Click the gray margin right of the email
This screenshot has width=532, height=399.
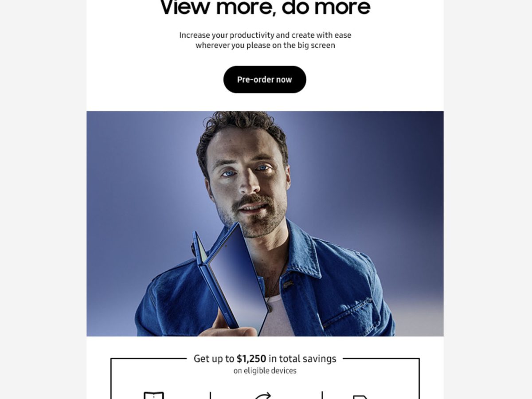point(488,199)
